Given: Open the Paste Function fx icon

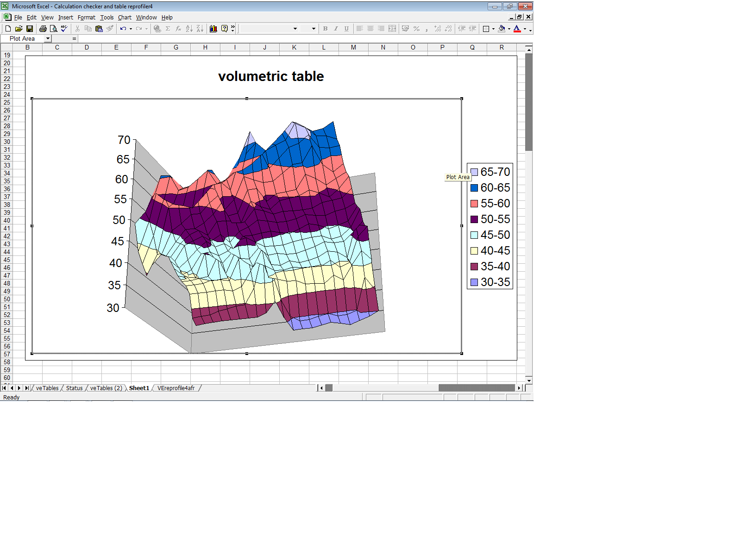Looking at the screenshot, I should click(x=179, y=29).
